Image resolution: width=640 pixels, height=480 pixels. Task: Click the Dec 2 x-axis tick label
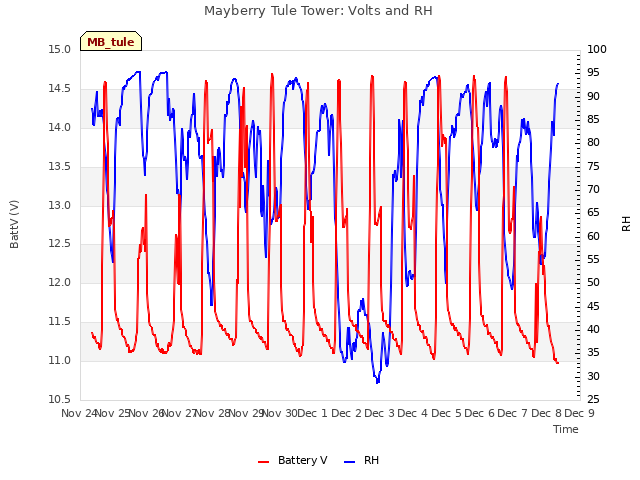(x=346, y=413)
